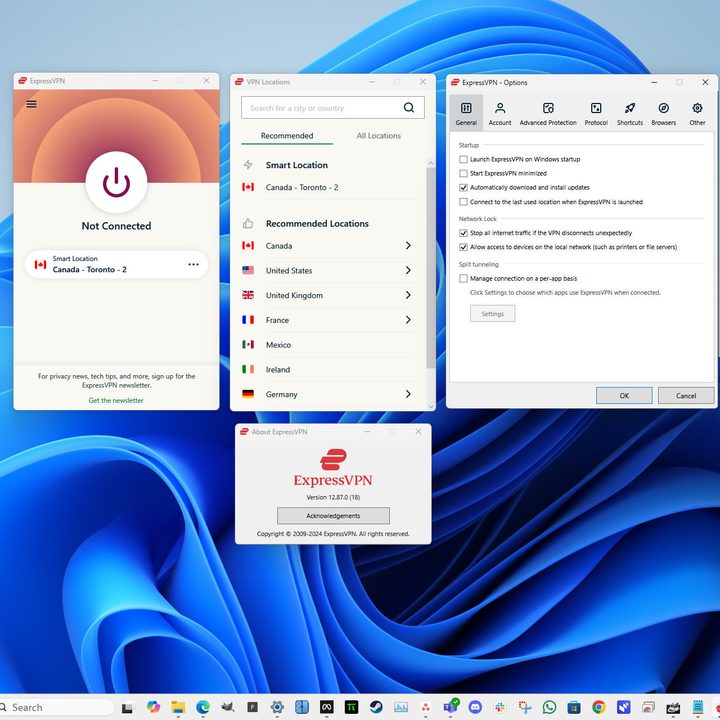Open WhatsApp from the taskbar
The image size is (720, 720).
pos(549,707)
